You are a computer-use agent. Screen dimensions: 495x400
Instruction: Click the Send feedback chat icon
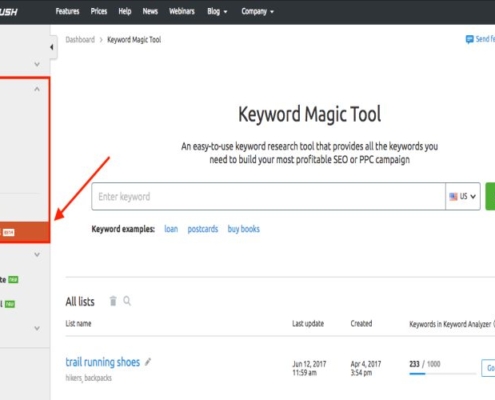469,39
